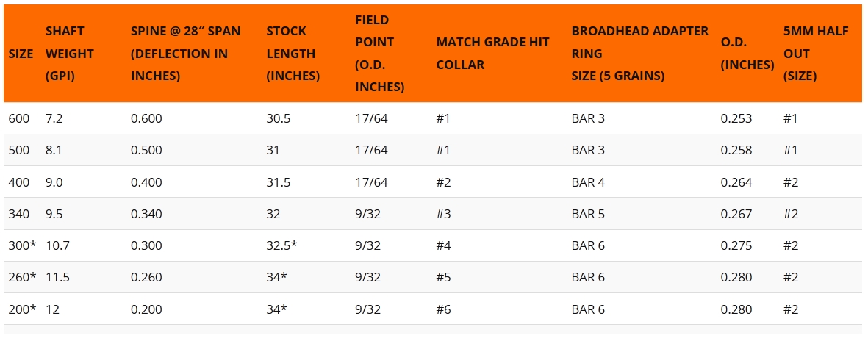Select the BAR 5 adapter ring cell
This screenshot has height=341, width=868.
[588, 214]
